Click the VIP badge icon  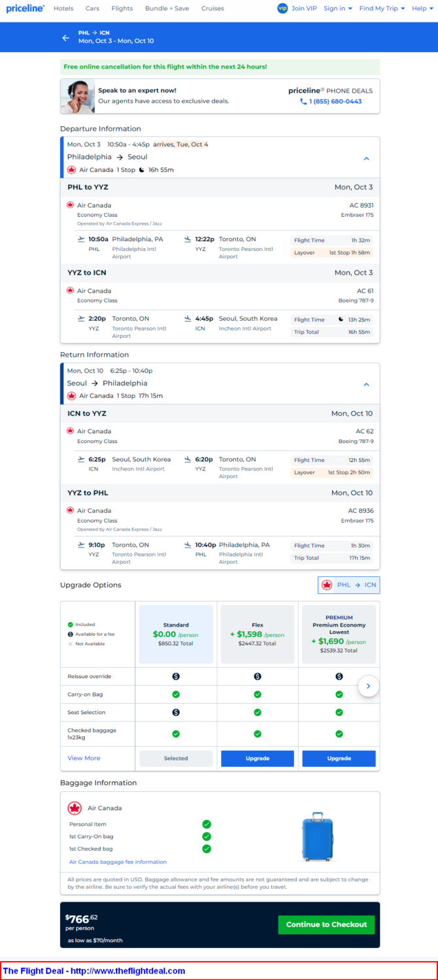pos(282,8)
